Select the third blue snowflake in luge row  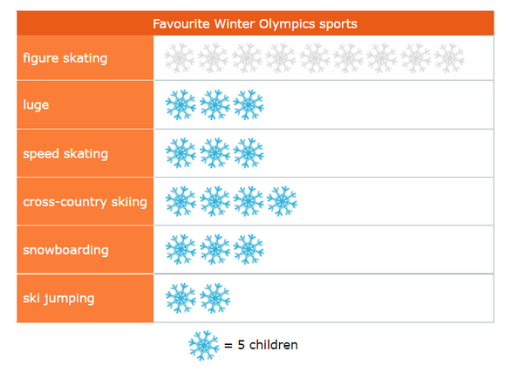[x=249, y=105]
